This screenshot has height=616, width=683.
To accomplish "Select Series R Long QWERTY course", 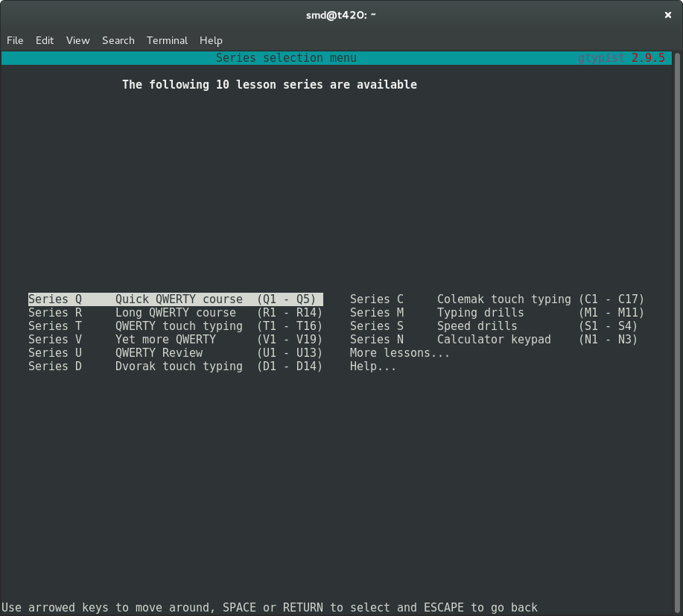I will (x=175, y=313).
